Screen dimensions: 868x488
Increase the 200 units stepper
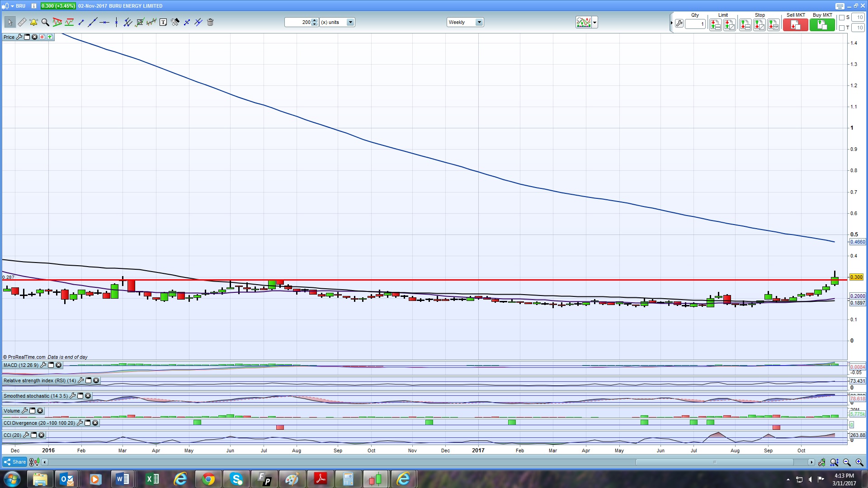315,20
